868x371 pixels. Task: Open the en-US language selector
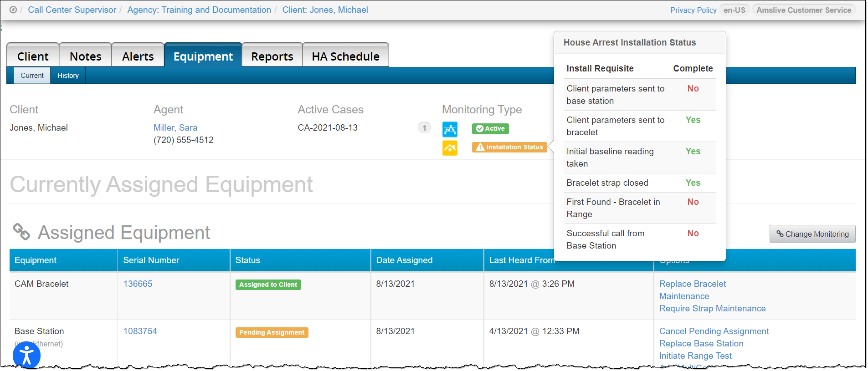pyautogui.click(x=734, y=10)
